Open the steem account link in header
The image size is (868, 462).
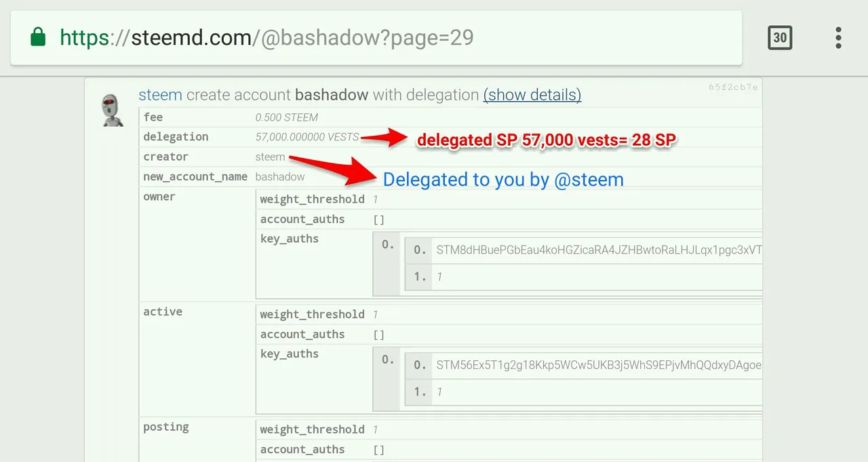tap(160, 95)
